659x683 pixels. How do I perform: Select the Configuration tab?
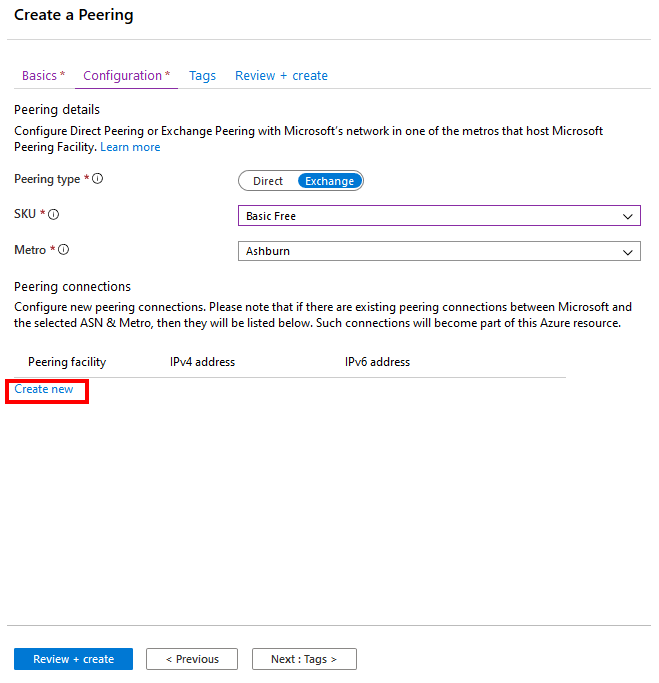click(126, 76)
